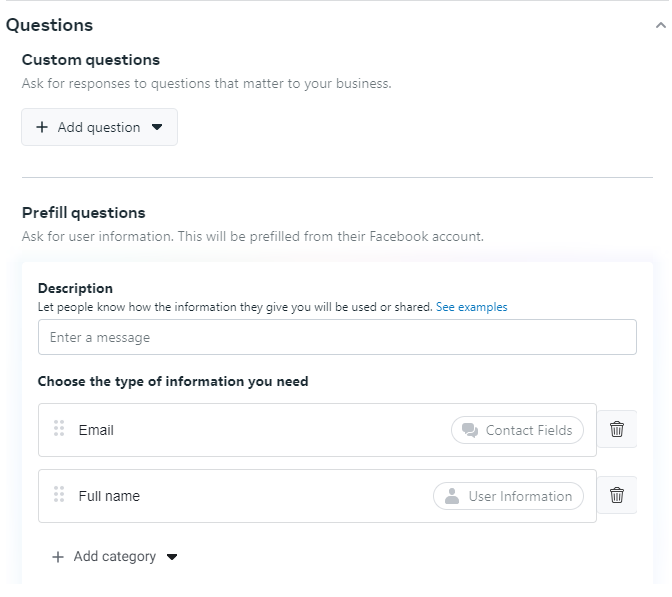The height and width of the screenshot is (597, 672).
Task: Click the Enter a message description field
Action: click(x=337, y=337)
